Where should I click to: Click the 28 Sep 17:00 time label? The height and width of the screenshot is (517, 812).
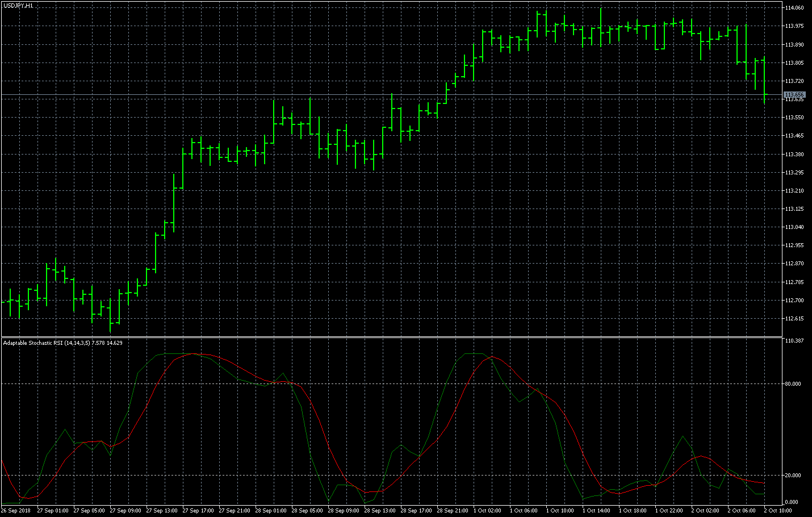point(416,511)
